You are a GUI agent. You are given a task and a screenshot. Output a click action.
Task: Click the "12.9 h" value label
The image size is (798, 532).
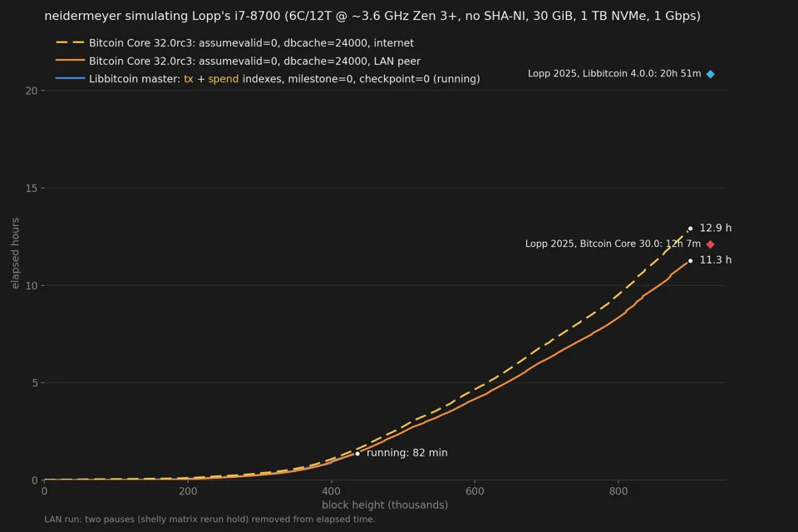pos(716,228)
